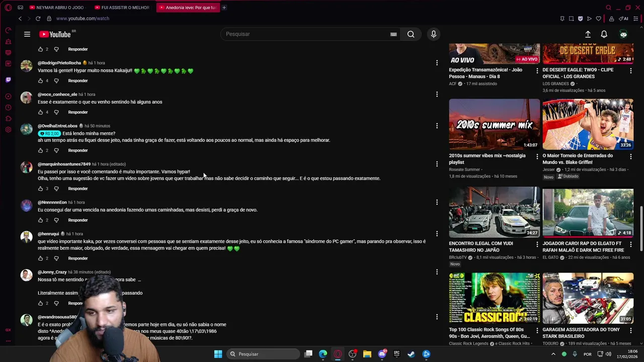This screenshot has width=644, height=362.
Task: Open Microsoft Edge from taskbar
Action: 323,354
